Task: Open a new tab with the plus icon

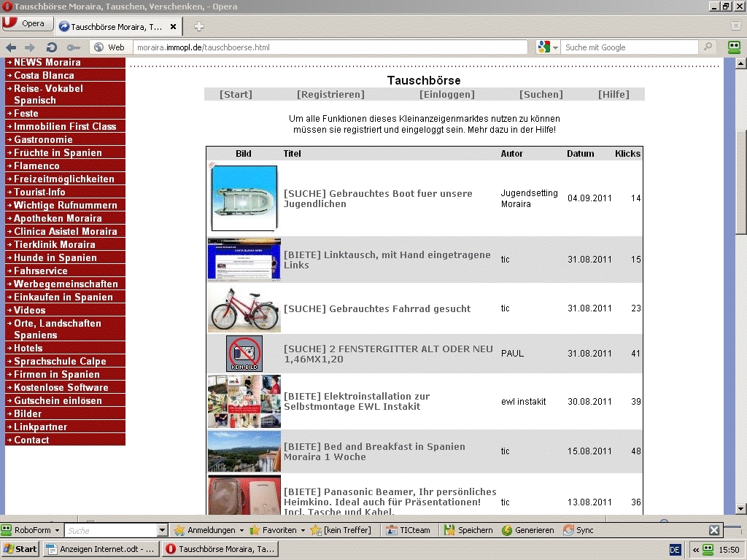Action: [198, 27]
